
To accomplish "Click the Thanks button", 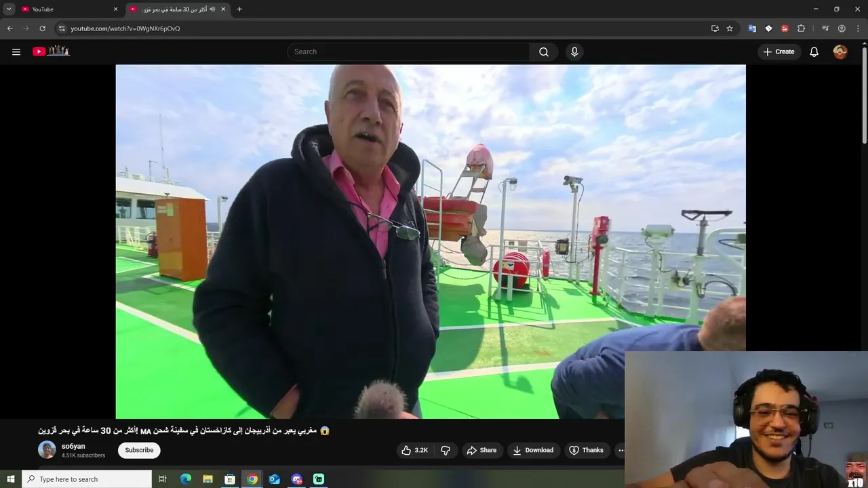I will point(587,450).
